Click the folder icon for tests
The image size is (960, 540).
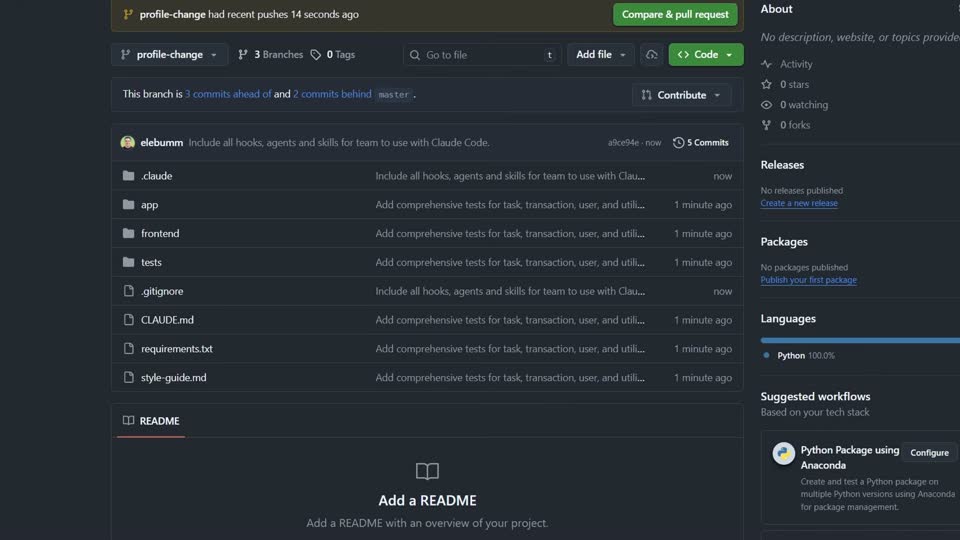coord(128,262)
